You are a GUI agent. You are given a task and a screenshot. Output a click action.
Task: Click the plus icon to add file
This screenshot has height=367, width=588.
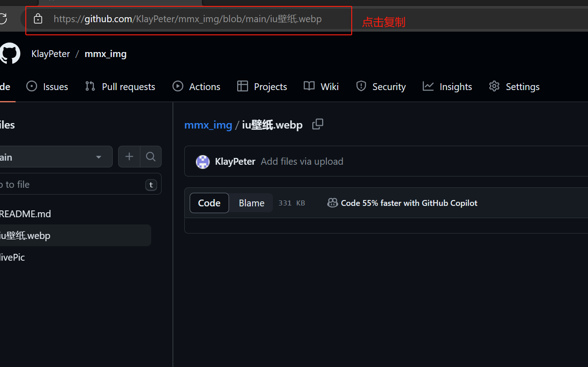tap(129, 157)
